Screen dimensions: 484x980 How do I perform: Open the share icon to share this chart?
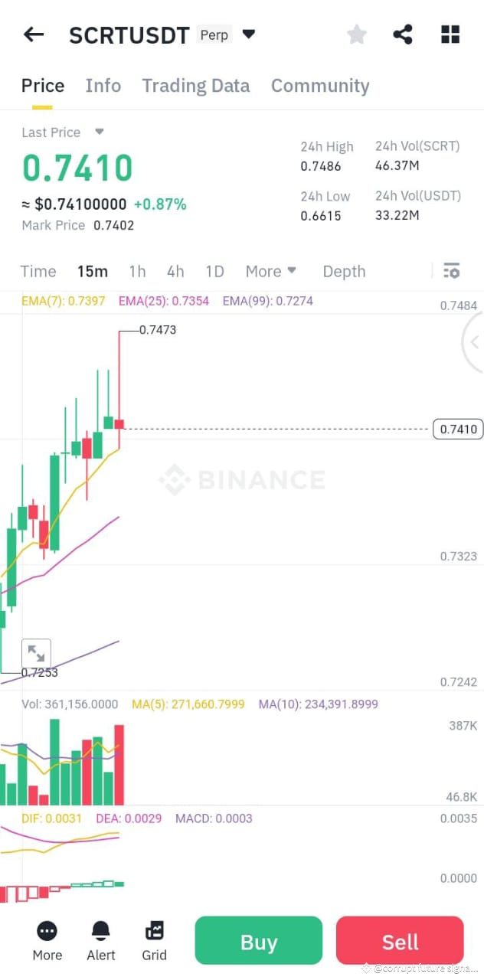coord(403,34)
